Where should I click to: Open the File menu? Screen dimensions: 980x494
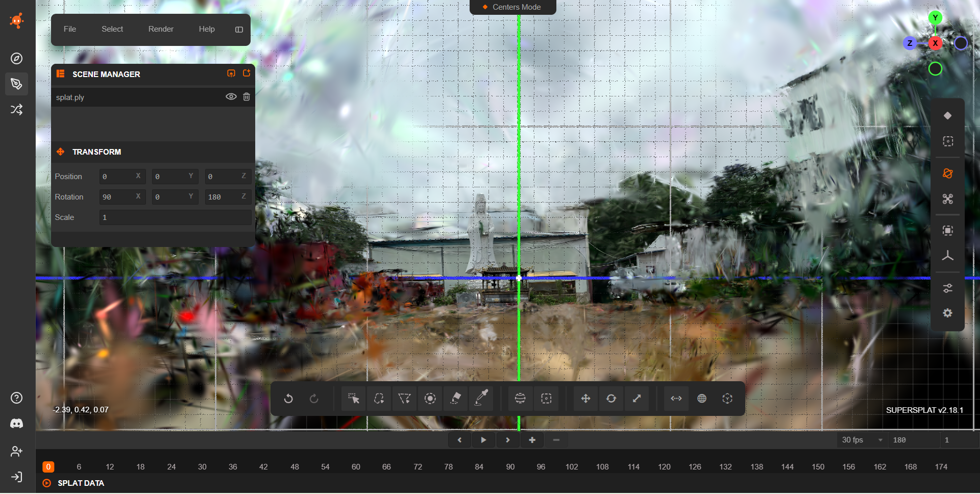pyautogui.click(x=70, y=29)
